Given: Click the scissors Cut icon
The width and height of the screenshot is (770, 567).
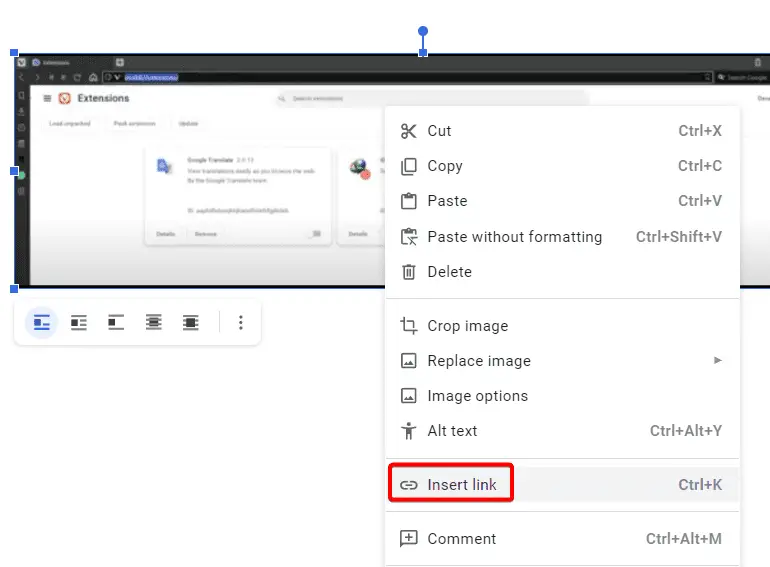Looking at the screenshot, I should [x=409, y=131].
